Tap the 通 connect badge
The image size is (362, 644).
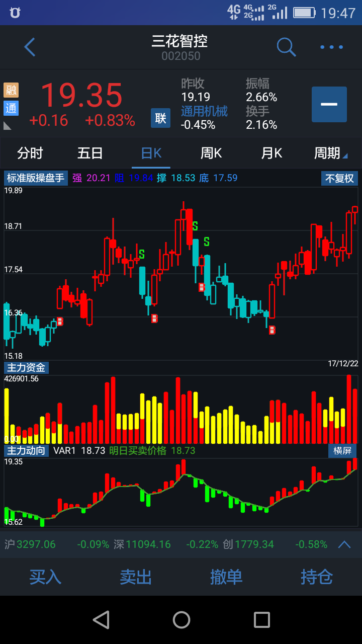pos(11,108)
